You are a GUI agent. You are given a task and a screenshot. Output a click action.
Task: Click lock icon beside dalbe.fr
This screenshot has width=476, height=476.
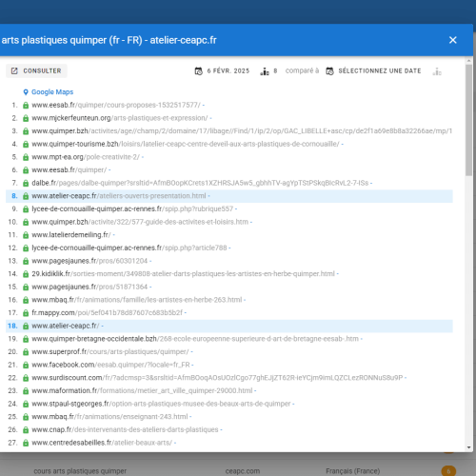click(26, 184)
